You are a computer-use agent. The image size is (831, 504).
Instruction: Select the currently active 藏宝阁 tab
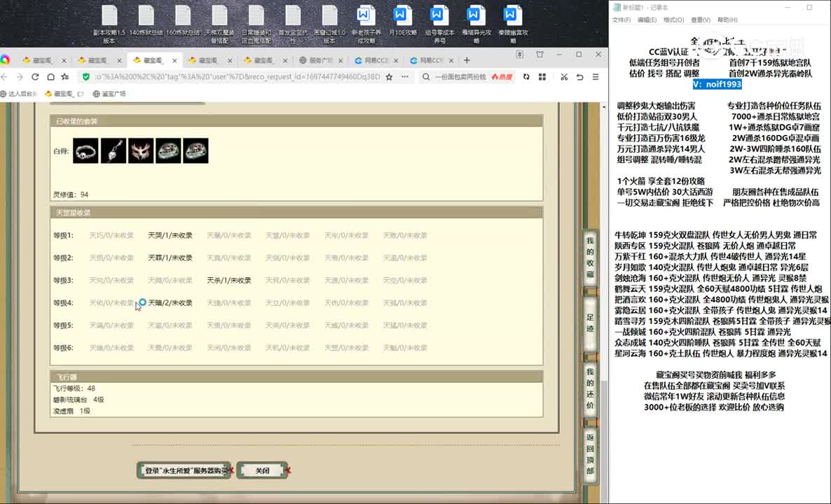coord(153,60)
